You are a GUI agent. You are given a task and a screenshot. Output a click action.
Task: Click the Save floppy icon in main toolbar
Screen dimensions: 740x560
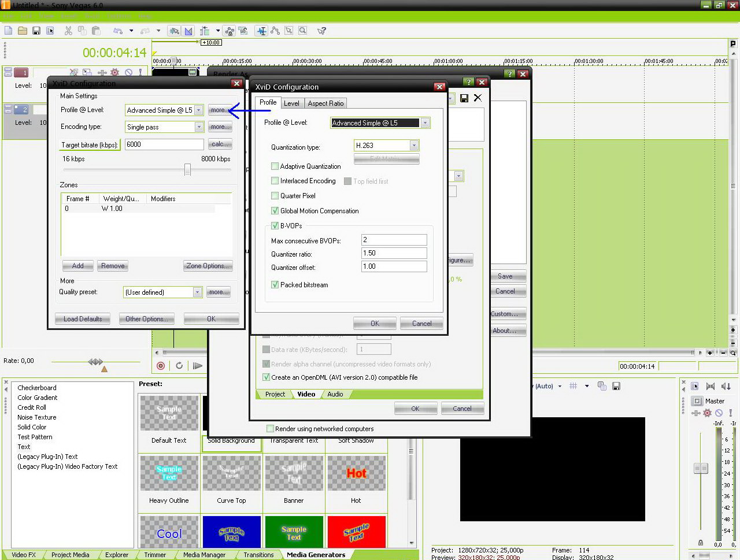tap(36, 31)
